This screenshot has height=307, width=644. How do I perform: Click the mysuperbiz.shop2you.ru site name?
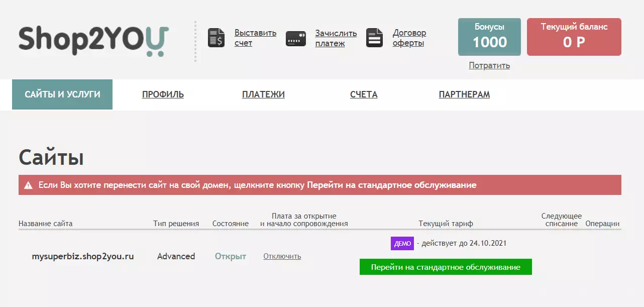(83, 256)
